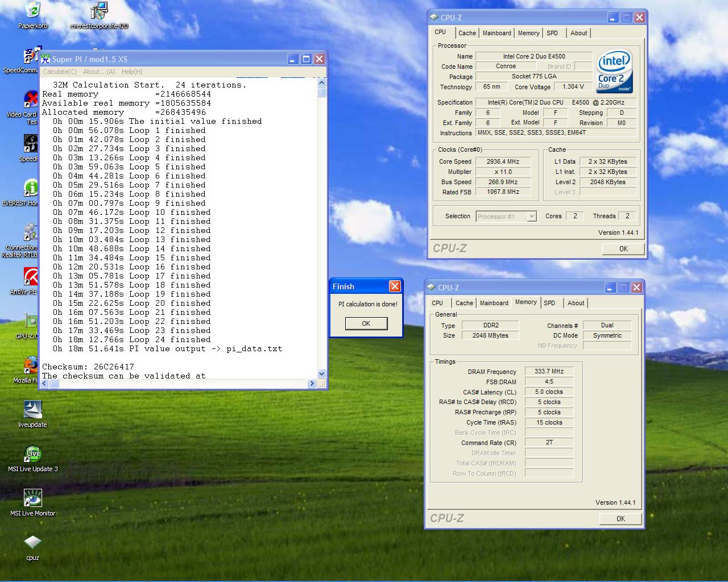Viewport: 728px width, 582px height.
Task: Confirm the Finish dialog with OK
Action: 366,323
